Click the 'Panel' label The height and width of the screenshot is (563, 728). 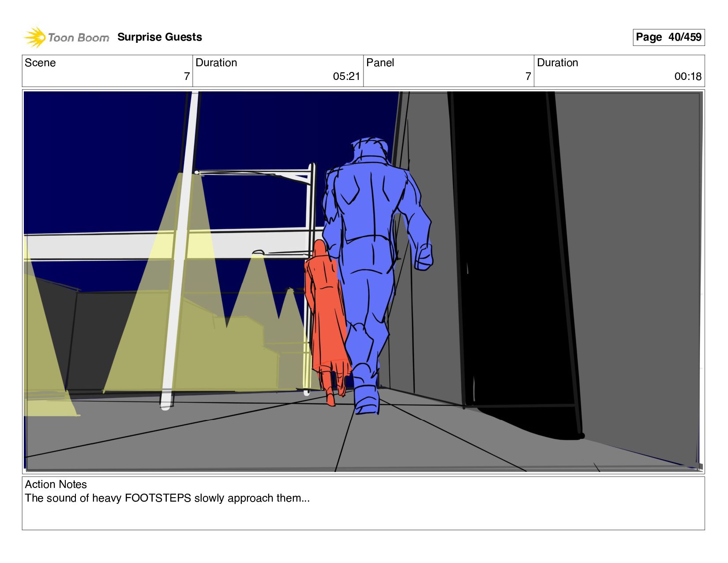click(380, 63)
